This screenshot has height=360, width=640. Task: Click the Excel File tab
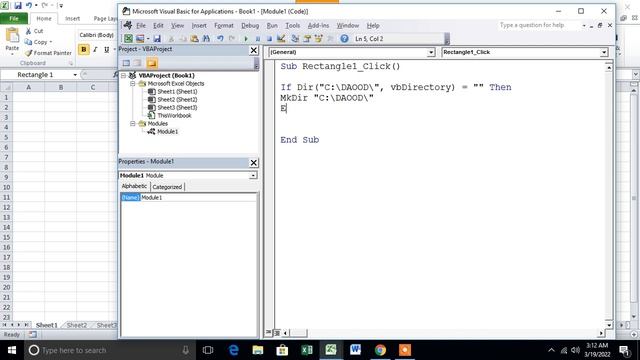coord(14,18)
